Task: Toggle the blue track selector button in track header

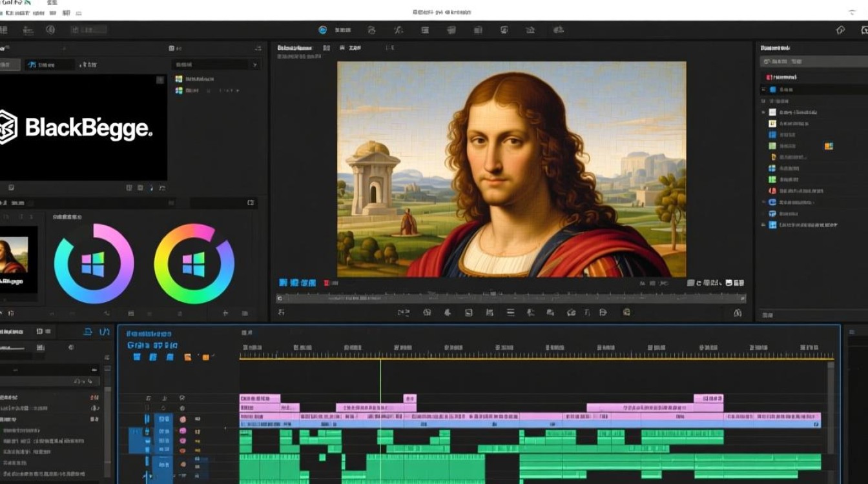Action: 163,419
